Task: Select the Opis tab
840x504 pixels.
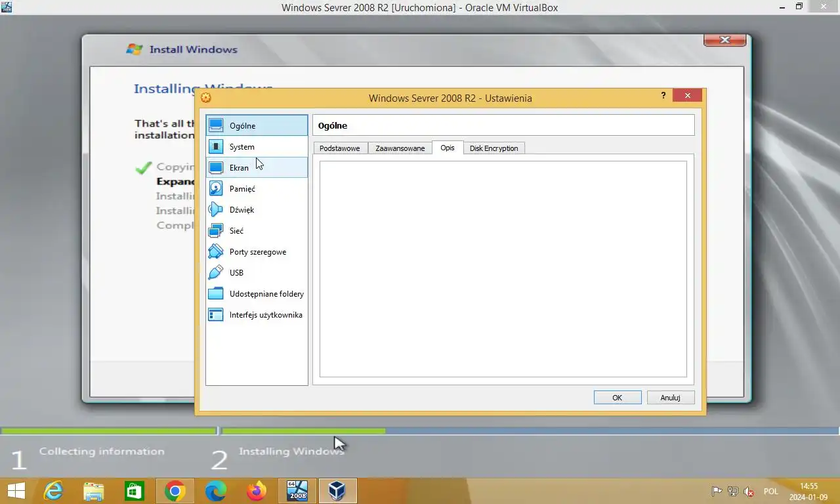Action: (x=448, y=148)
